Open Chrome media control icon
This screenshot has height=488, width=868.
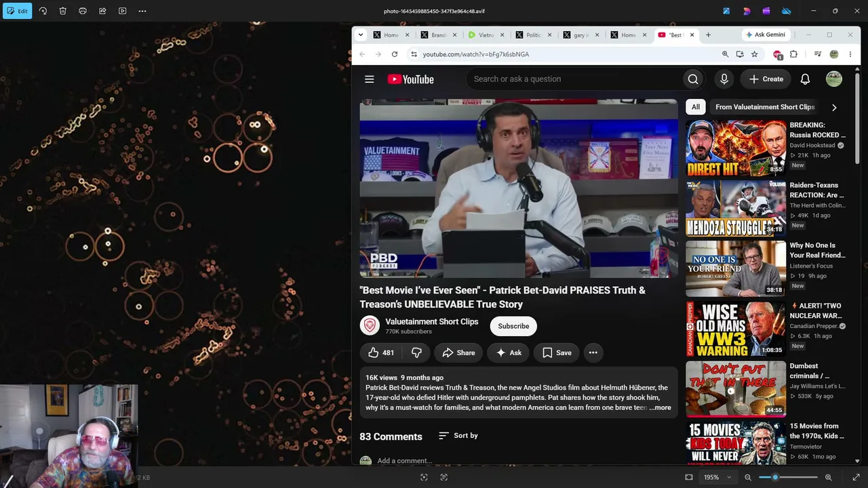coord(818,54)
